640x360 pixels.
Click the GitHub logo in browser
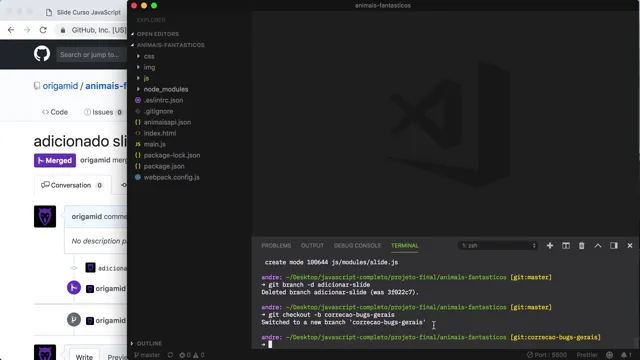(x=42, y=54)
